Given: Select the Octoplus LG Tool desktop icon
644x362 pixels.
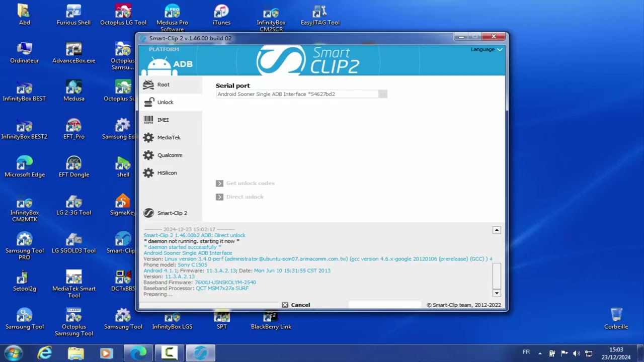Looking at the screenshot, I should 123,15.
